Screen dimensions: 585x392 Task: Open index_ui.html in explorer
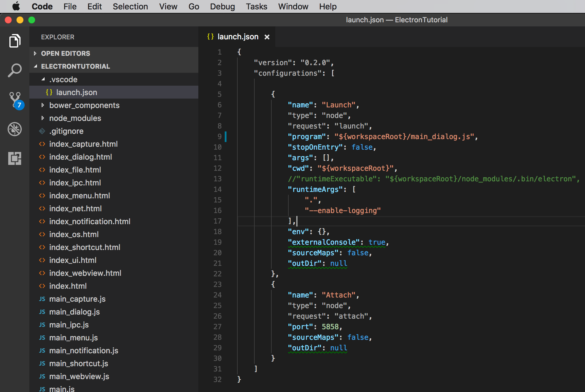coord(114,260)
